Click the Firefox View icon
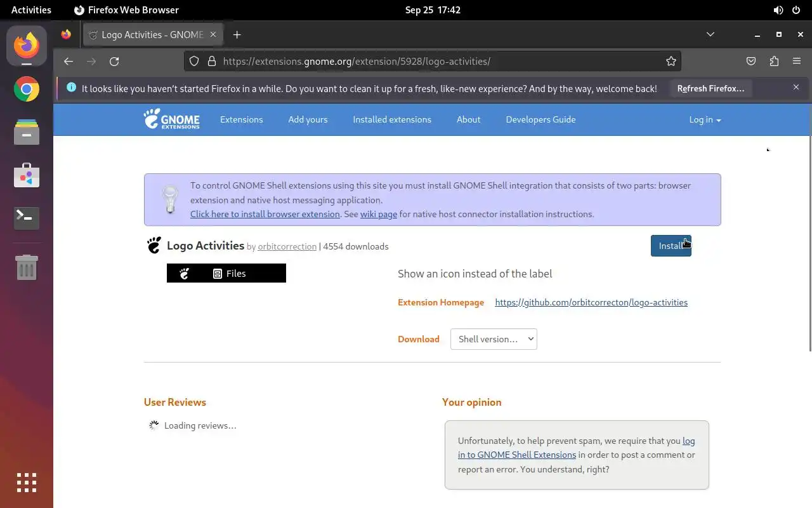 pyautogui.click(x=66, y=35)
